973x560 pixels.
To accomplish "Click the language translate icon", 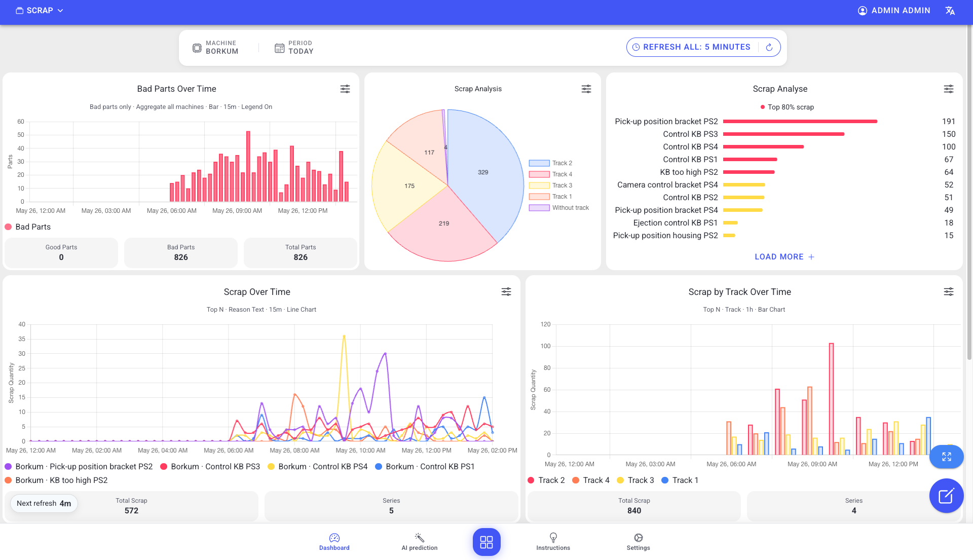I will point(950,11).
